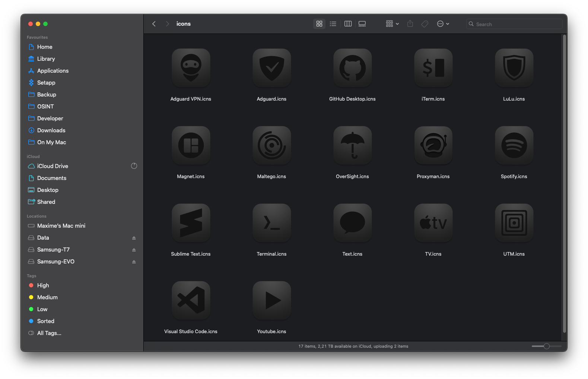Adjust the icon size slider
This screenshot has width=588, height=379.
point(546,346)
